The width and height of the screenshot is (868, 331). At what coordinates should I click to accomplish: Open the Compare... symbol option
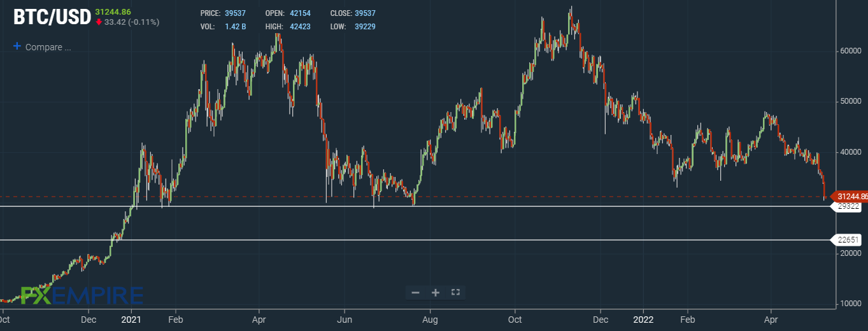point(48,47)
